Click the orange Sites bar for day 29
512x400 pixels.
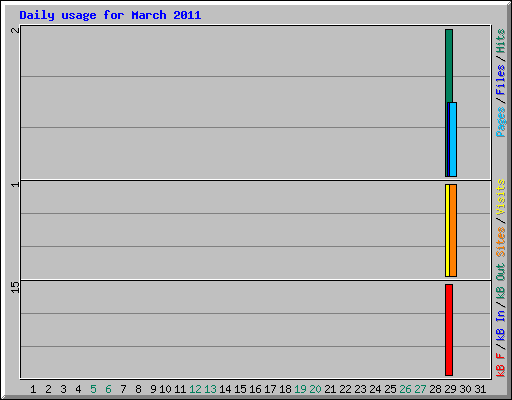point(453,230)
